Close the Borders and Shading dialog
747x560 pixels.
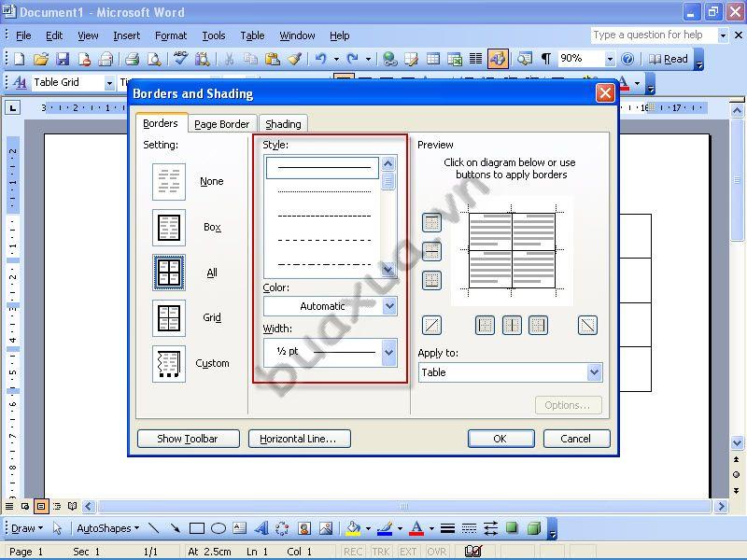point(605,92)
